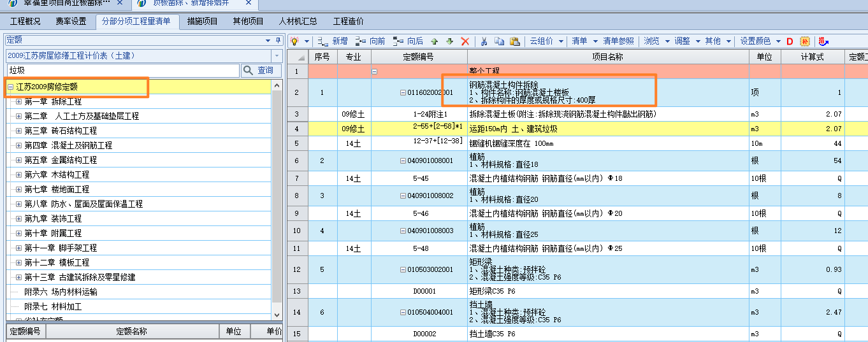Collapse the 整个工程 row minus box
Viewport: 868px width, 342px height.
point(374,71)
